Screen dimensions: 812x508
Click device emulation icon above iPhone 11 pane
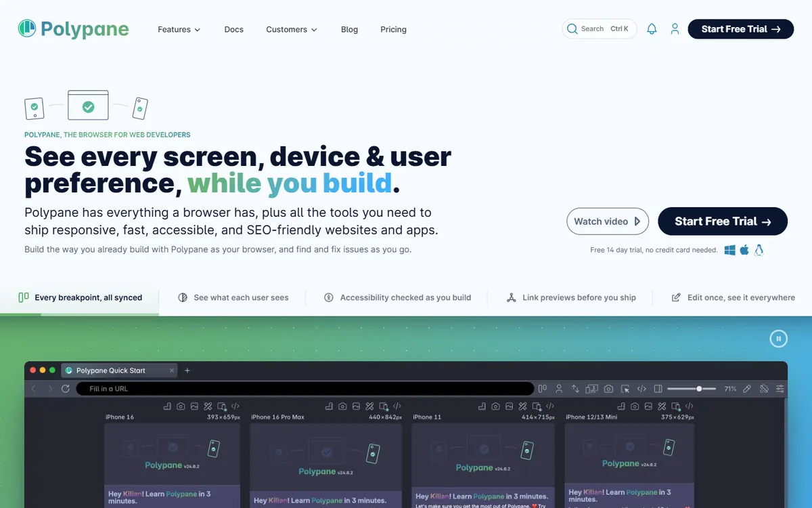coord(537,406)
